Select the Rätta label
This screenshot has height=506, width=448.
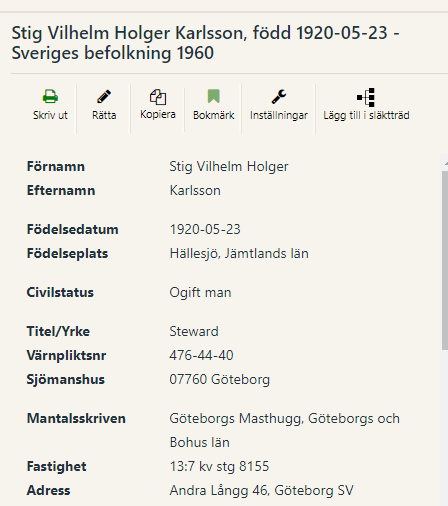coord(104,115)
